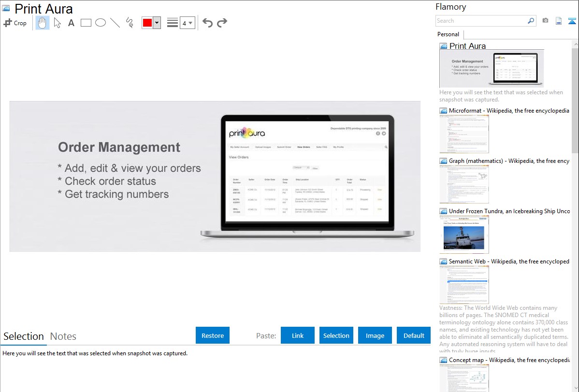579x392 pixels.
Task: Select the Print Aura title in sidebar list
Action: (x=467, y=46)
